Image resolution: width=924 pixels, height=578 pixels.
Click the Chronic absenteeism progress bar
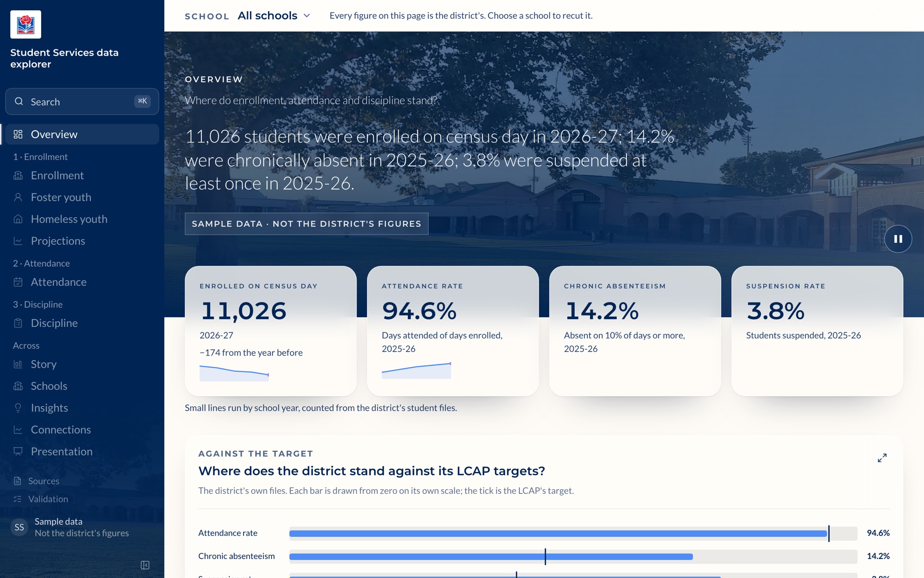point(573,556)
